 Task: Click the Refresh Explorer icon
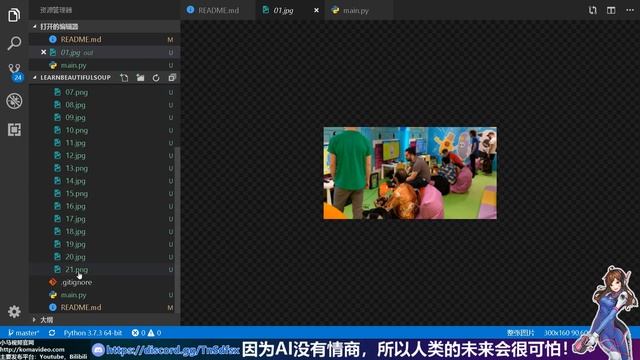[x=156, y=78]
